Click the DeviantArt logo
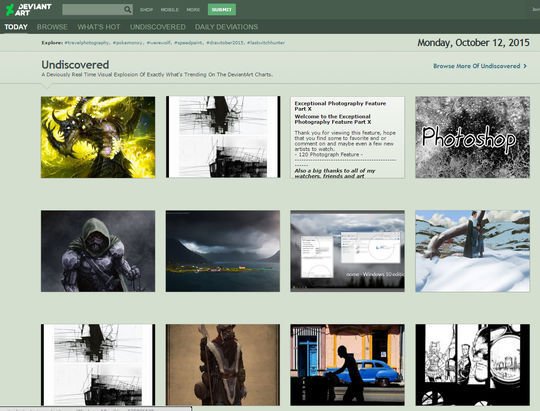Image resolution: width=540 pixels, height=411 pixels. pos(29,10)
